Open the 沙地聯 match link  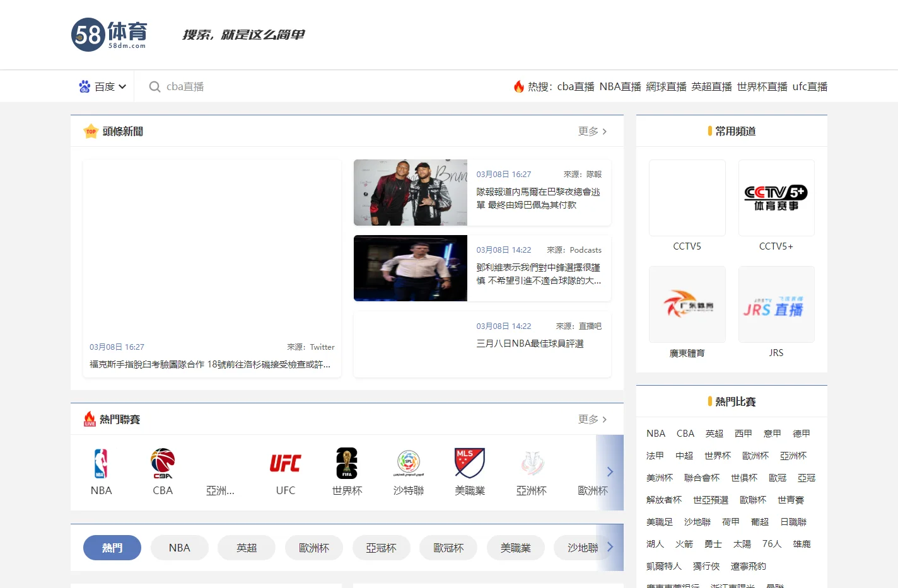[697, 522]
